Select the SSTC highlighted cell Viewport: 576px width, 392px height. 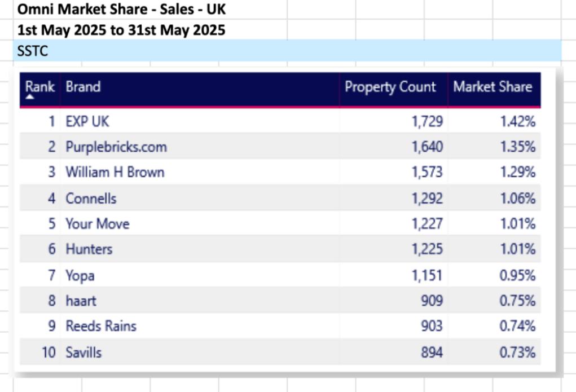pos(33,51)
